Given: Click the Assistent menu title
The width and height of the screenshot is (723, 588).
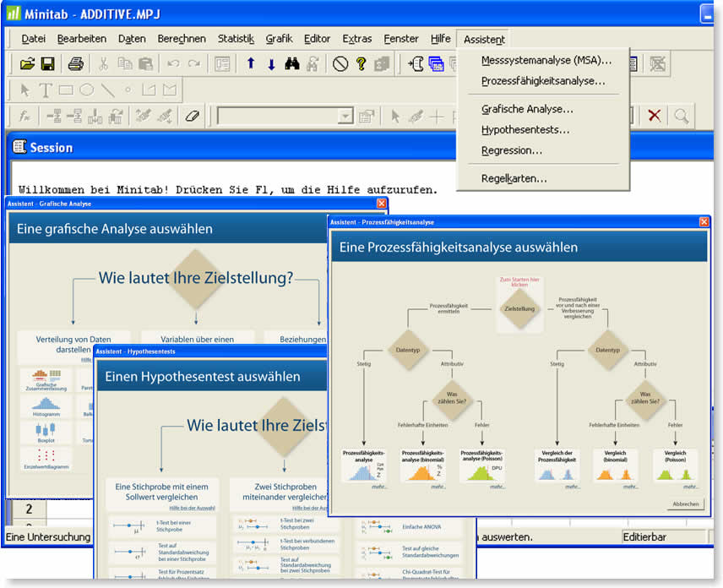Looking at the screenshot, I should click(484, 40).
